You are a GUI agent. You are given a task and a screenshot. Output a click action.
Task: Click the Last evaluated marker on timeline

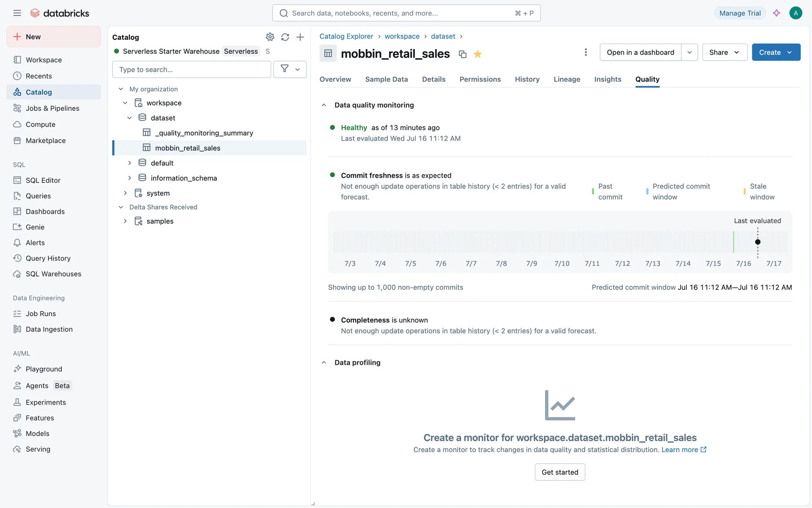(x=758, y=242)
